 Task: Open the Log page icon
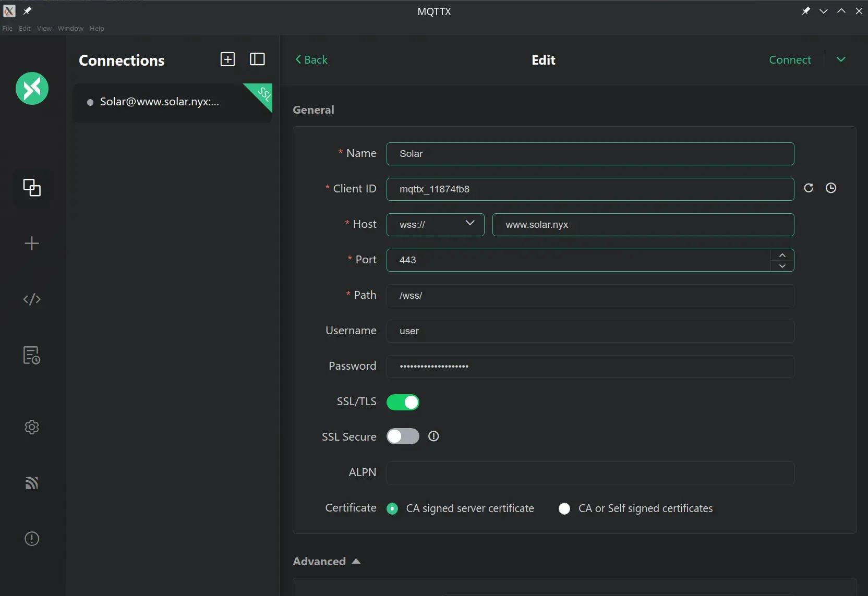32,355
